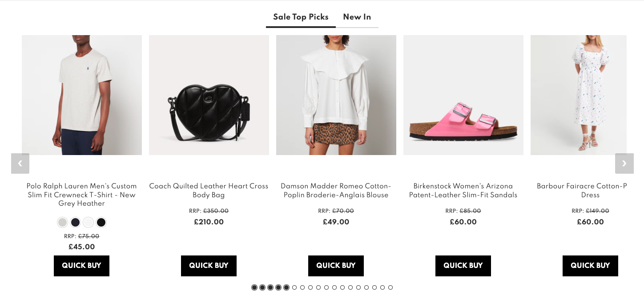Open Coach Quilted Leather Heart bag link
Viewport: 644px width, 299px height.
(209, 191)
